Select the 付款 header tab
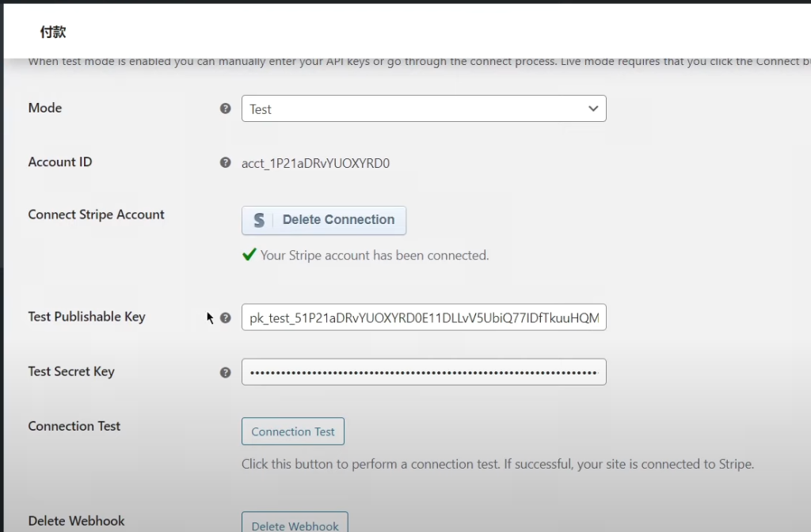This screenshot has height=532, width=811. pos(53,32)
